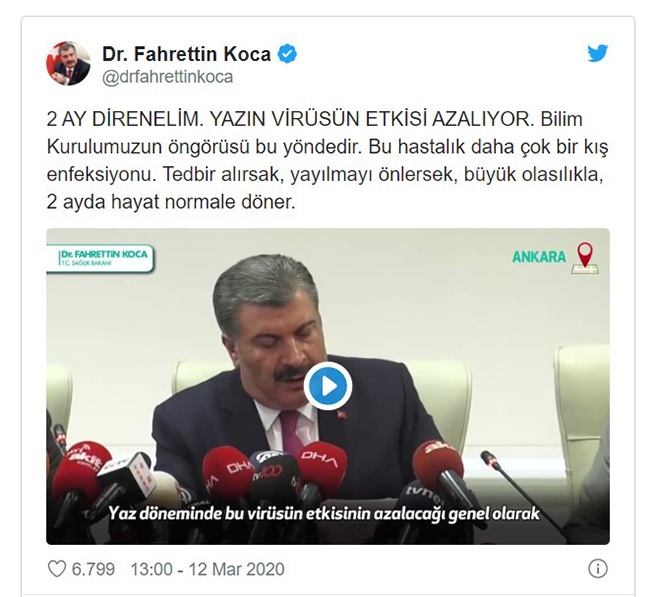Screen dimensions: 660x597
Task: Like the tweet with the heart icon
Action: click(57, 569)
